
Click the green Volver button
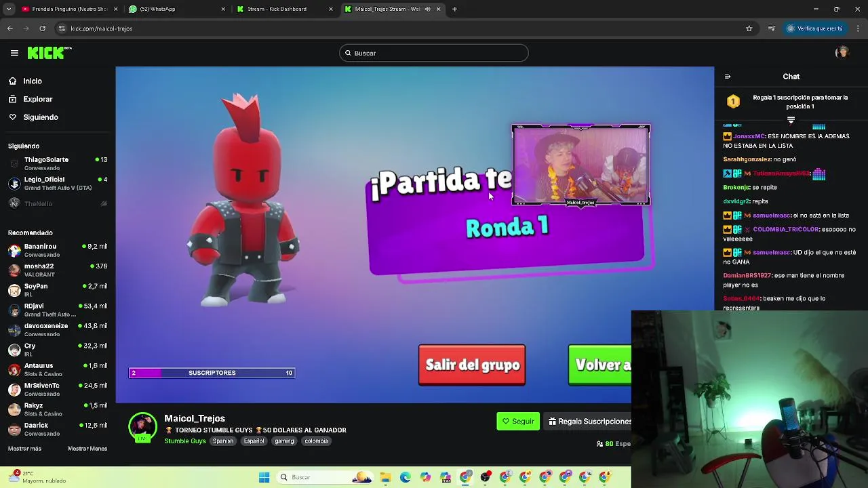click(600, 365)
